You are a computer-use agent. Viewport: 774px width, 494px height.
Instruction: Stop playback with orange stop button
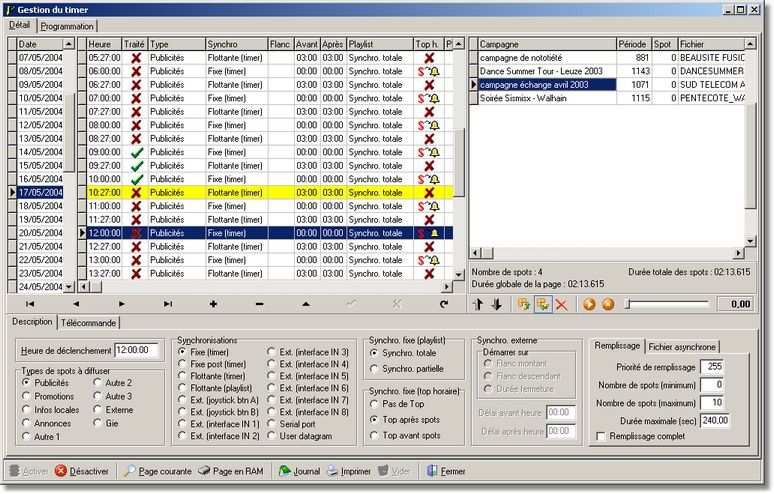pyautogui.click(x=608, y=304)
